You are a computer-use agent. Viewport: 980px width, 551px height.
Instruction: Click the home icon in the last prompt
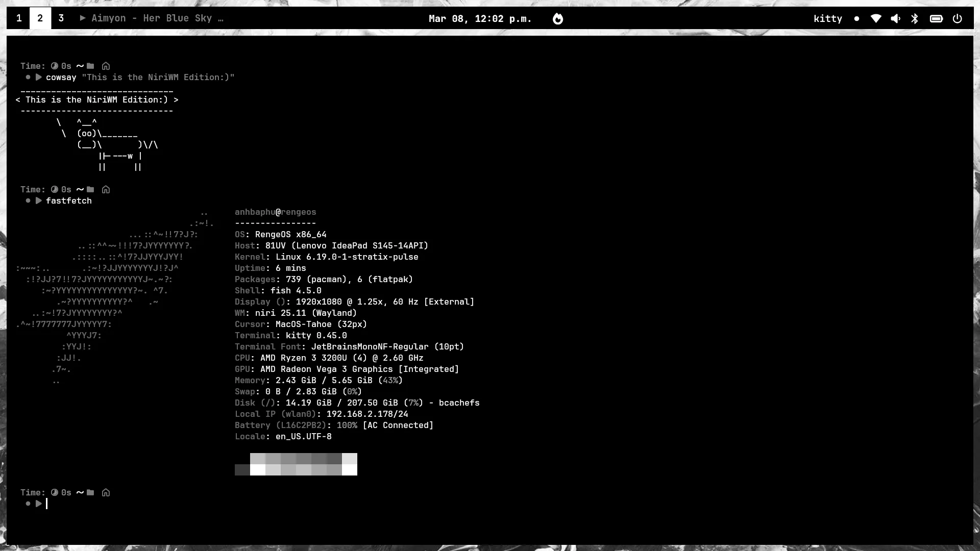coord(106,492)
